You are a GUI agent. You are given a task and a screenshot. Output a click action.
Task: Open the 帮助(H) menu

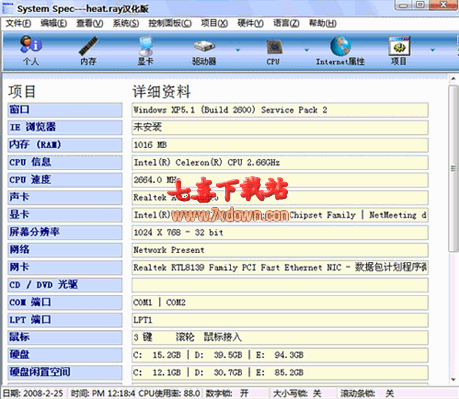[323, 23]
